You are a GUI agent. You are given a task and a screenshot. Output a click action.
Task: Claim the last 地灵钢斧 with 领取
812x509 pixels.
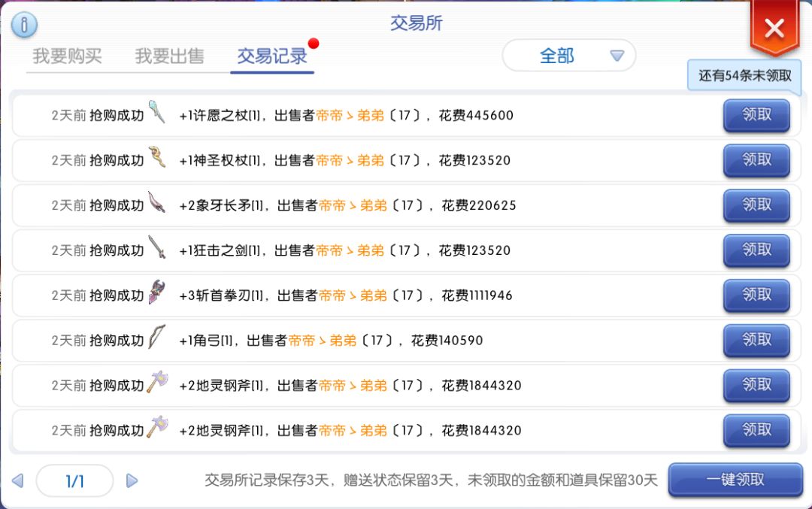click(756, 430)
